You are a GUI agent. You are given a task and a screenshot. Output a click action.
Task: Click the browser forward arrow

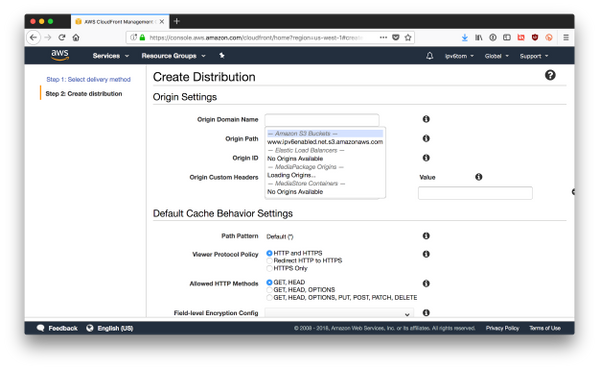click(48, 37)
